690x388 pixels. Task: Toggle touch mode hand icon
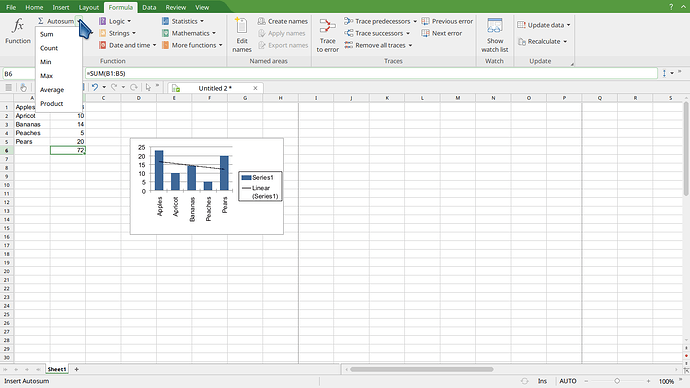coord(23,88)
